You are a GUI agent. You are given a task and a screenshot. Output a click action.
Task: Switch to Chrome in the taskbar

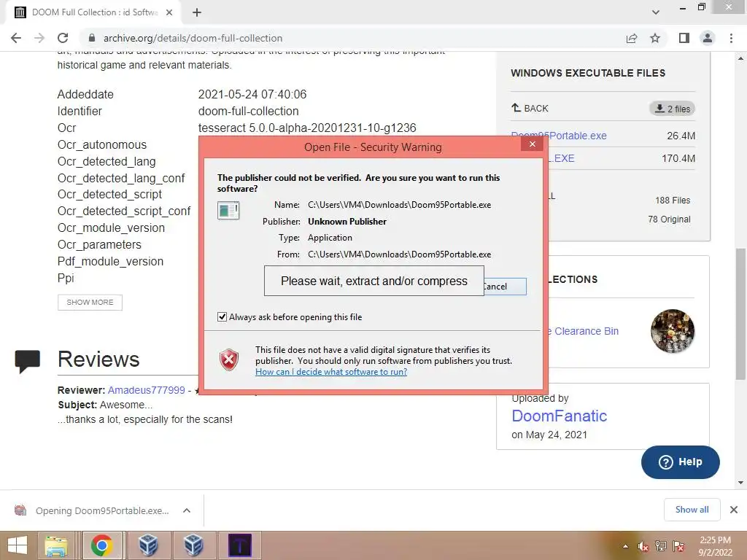click(x=101, y=545)
